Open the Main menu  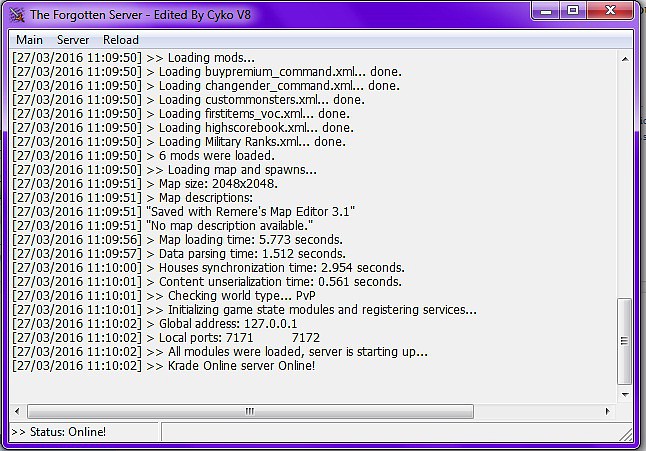tap(29, 40)
